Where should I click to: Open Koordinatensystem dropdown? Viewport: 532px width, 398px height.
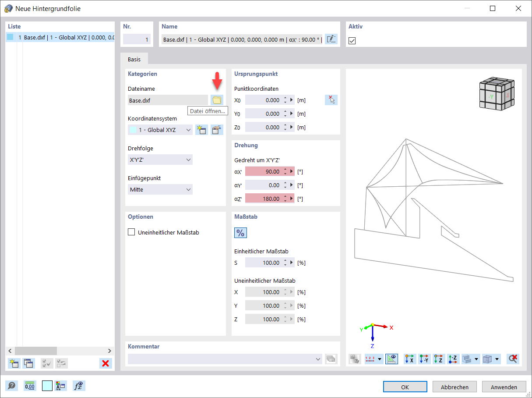pos(160,130)
